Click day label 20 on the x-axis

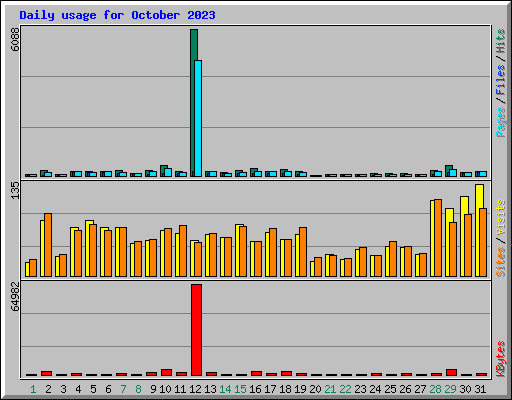pyautogui.click(x=315, y=389)
